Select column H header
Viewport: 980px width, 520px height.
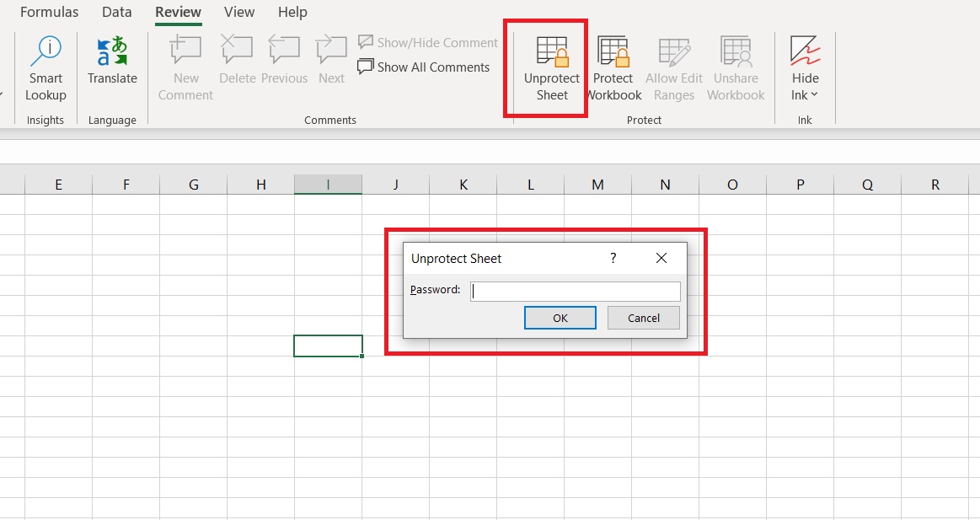coord(260,185)
